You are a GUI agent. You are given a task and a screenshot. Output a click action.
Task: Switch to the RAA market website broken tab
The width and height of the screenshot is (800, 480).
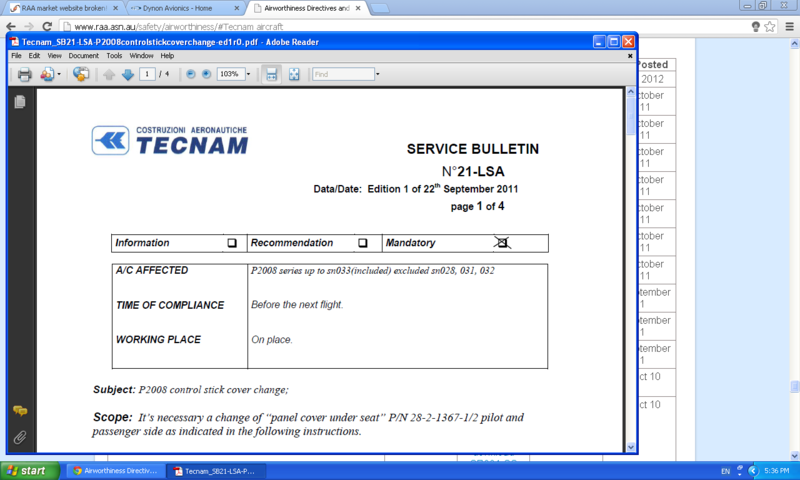[x=63, y=8]
